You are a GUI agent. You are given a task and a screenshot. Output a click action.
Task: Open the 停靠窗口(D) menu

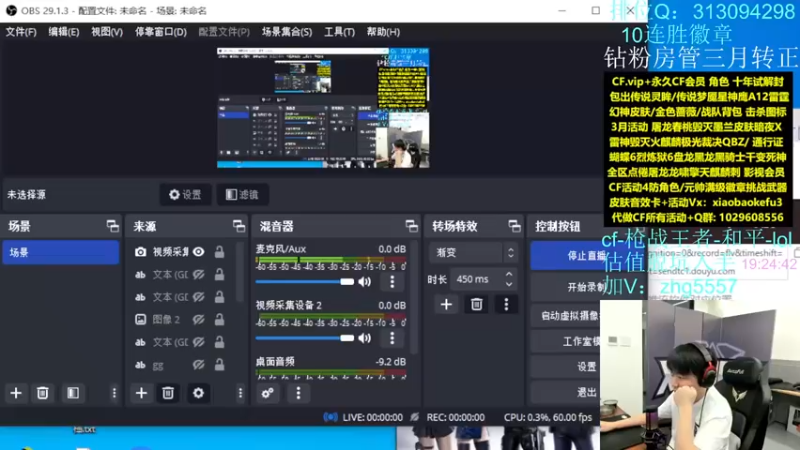pos(161,32)
